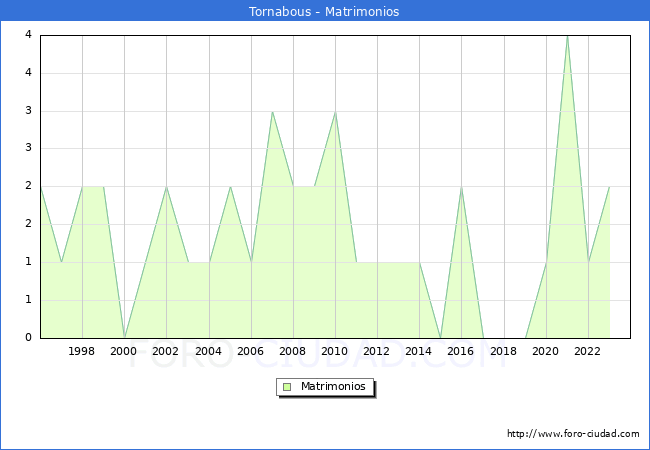Click the 2016 x-axis label
650x450 pixels.
(x=461, y=351)
